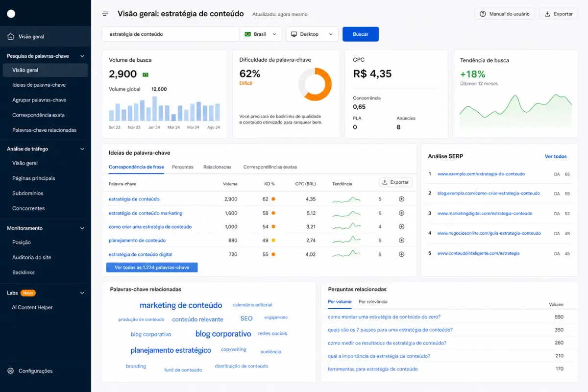
Task: Switch to the Relacionadas tab
Action: 217,167
